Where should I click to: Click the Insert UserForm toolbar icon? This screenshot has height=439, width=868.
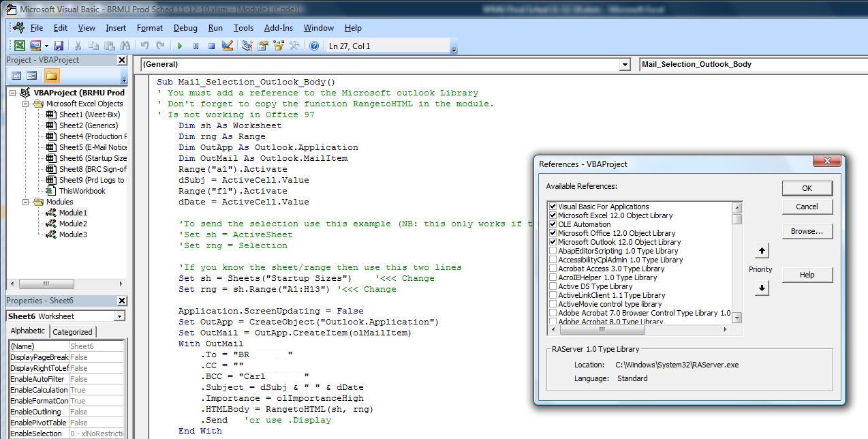coord(35,46)
